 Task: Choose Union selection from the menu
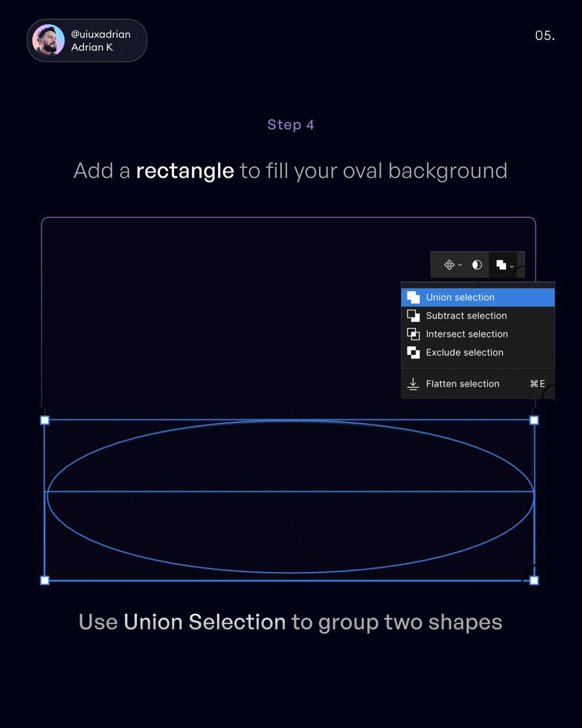[460, 297]
